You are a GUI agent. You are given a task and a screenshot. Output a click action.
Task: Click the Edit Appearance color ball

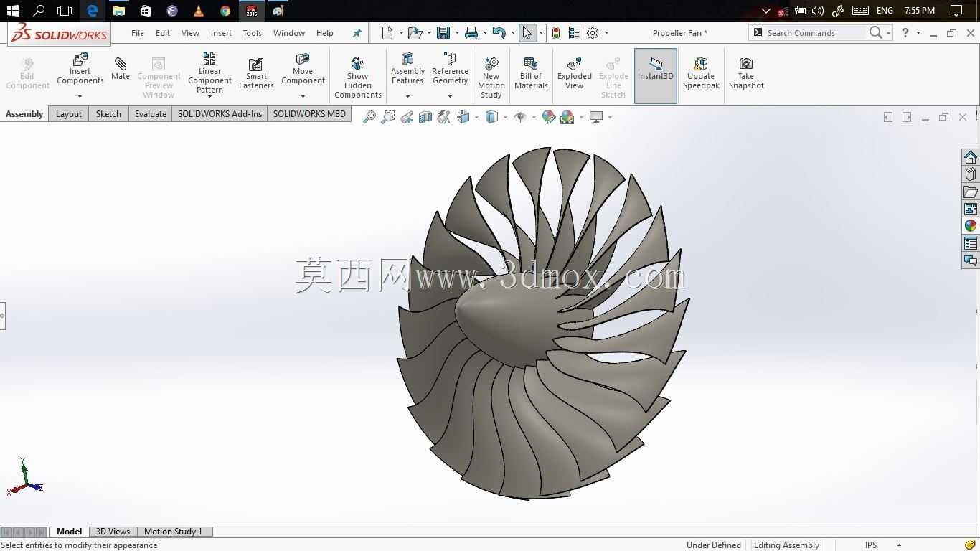(x=549, y=117)
